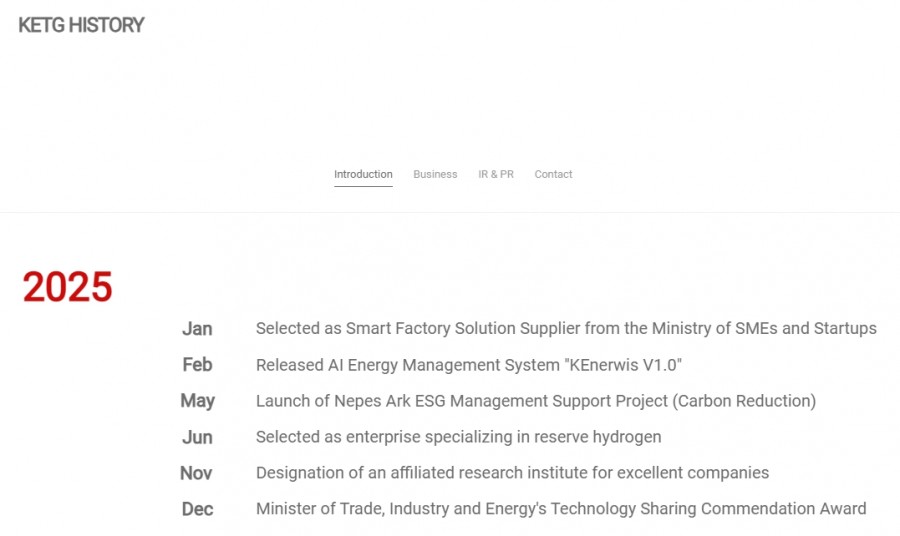Click the Smart Factory Solution Supplier entry
Screen dimensions: 900x536
pyautogui.click(x=566, y=328)
